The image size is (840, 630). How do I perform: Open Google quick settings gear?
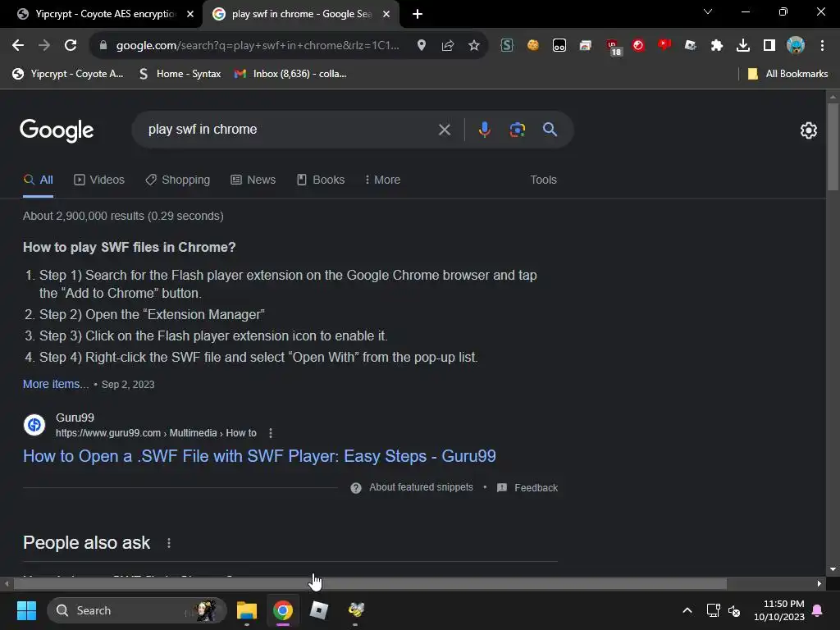(x=808, y=130)
